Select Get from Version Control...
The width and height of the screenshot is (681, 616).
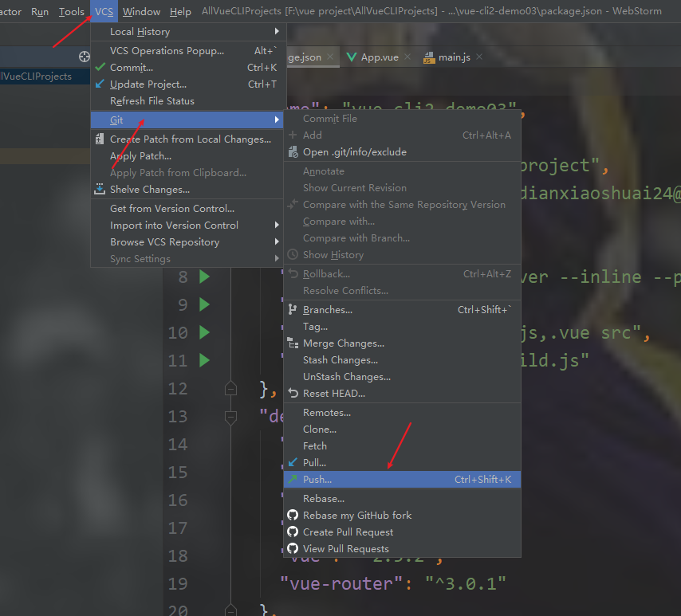(x=187, y=208)
